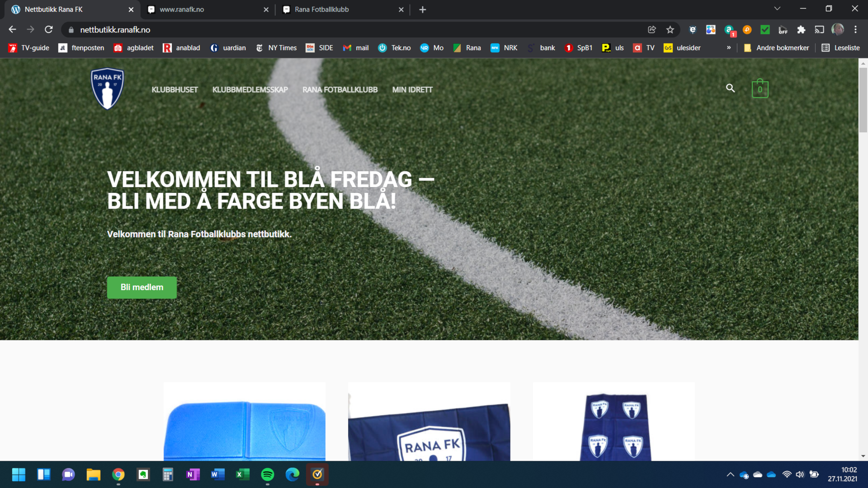Bookmark this page with the star icon
Screen dimensions: 868x488
[670, 29]
